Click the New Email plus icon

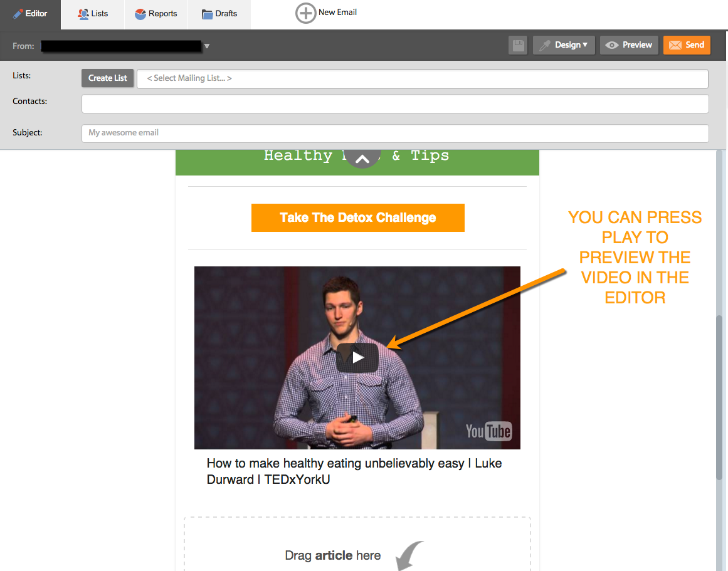(x=305, y=13)
